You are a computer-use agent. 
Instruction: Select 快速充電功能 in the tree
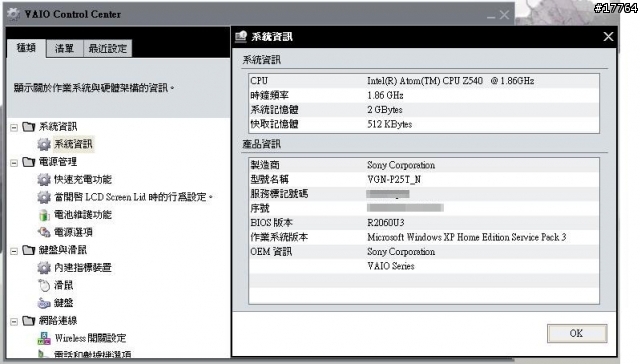83,180
